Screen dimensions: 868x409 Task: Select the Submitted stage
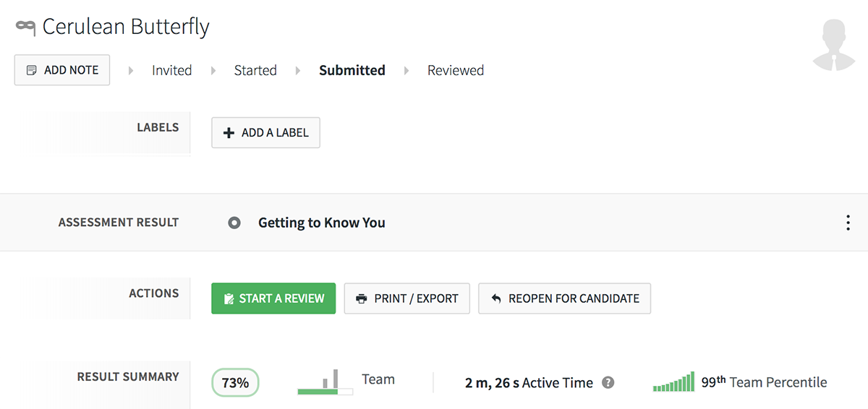point(352,71)
